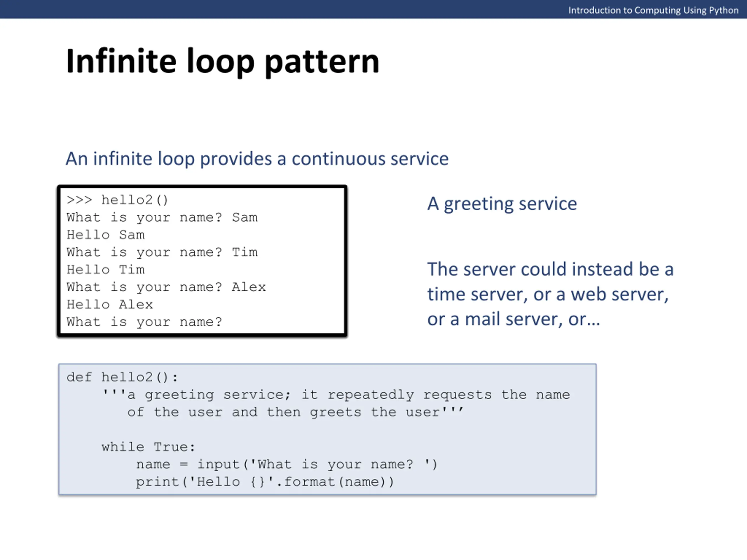Click the line 'What is your name? Alex'

click(x=166, y=287)
